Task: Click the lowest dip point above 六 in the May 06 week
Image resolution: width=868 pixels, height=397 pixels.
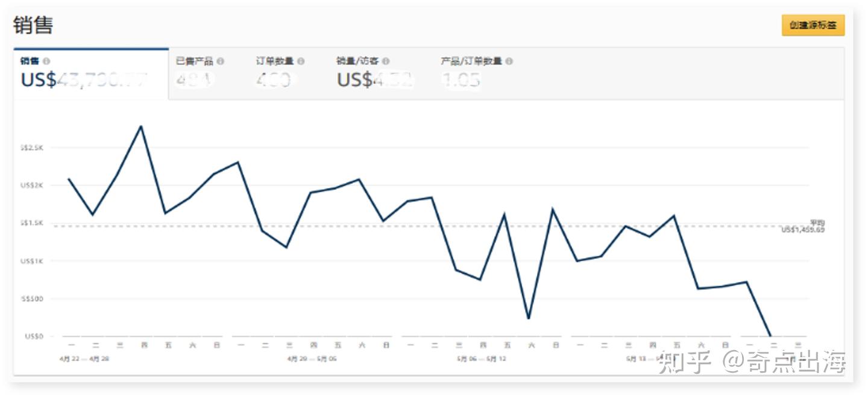Action: pyautogui.click(x=529, y=318)
